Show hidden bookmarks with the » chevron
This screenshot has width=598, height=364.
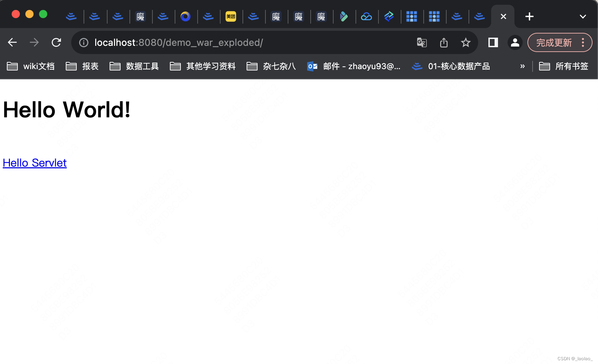(x=522, y=66)
